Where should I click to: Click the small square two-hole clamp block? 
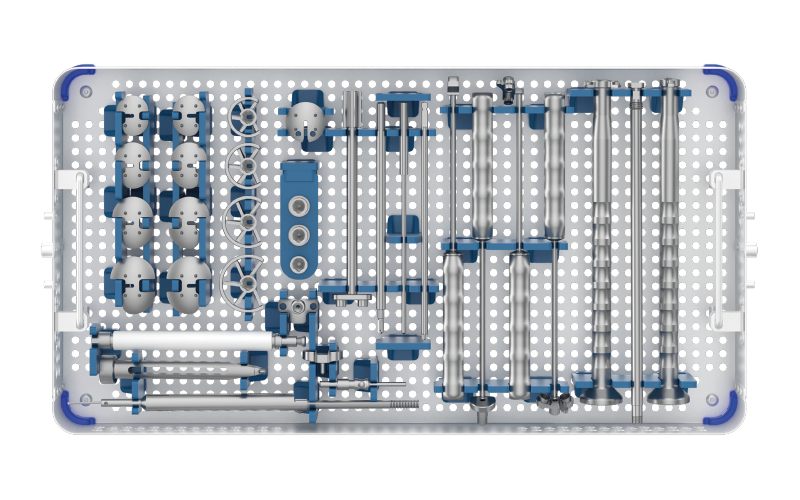coord(298,307)
